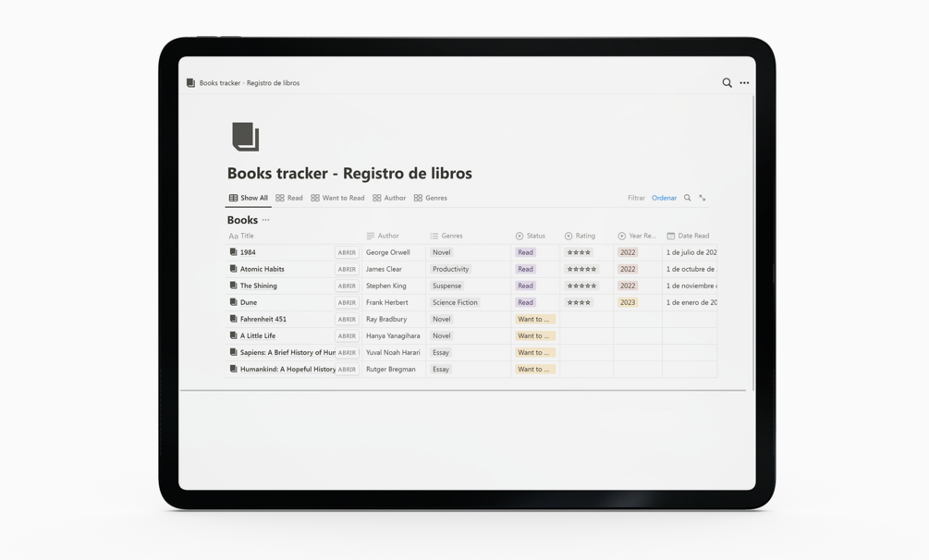Click ABRIR button for A Little Life
The height and width of the screenshot is (560, 929).
347,335
